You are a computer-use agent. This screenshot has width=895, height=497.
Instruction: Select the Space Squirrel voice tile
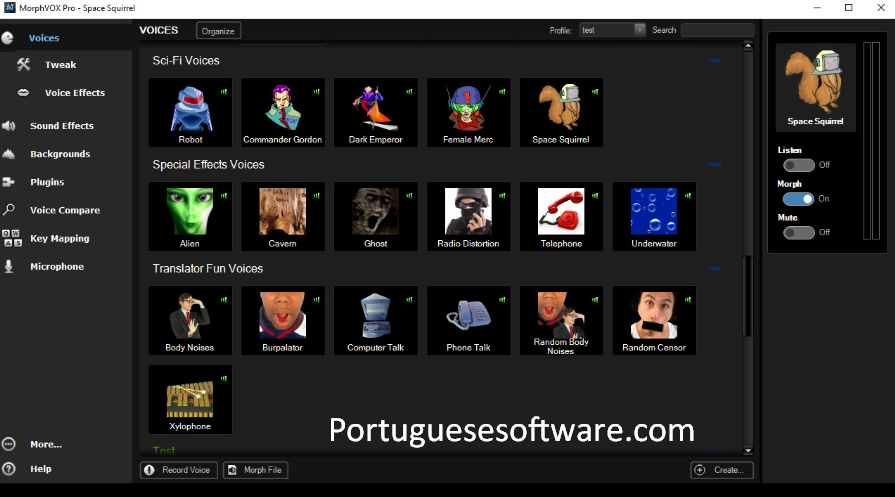[561, 112]
